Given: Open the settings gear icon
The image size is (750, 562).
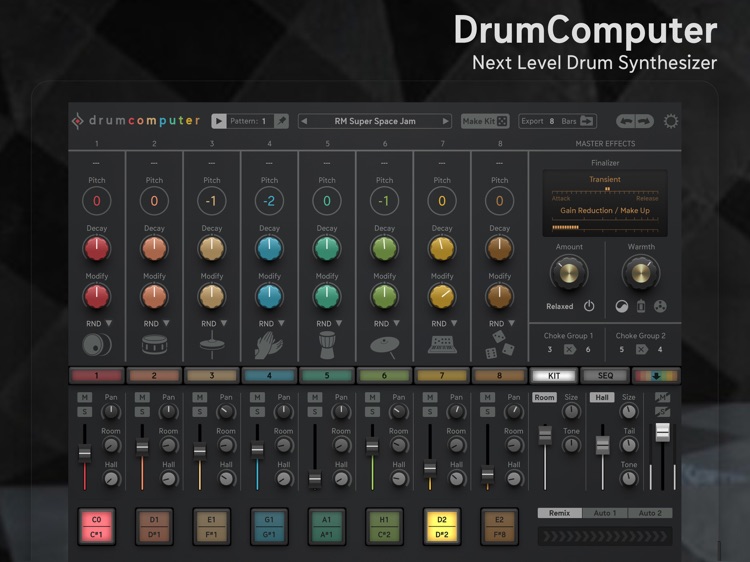Looking at the screenshot, I should click(671, 121).
